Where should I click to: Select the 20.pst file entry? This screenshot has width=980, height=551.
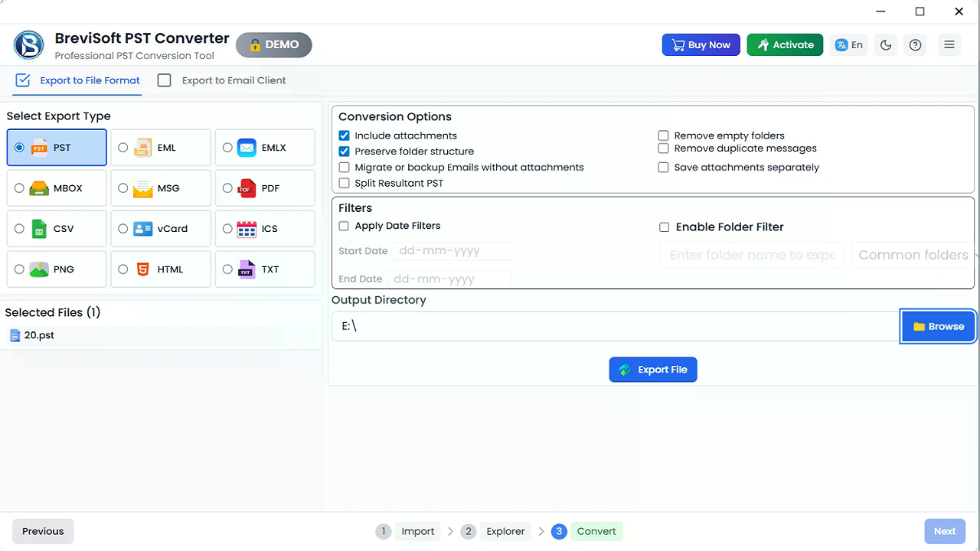click(x=161, y=335)
